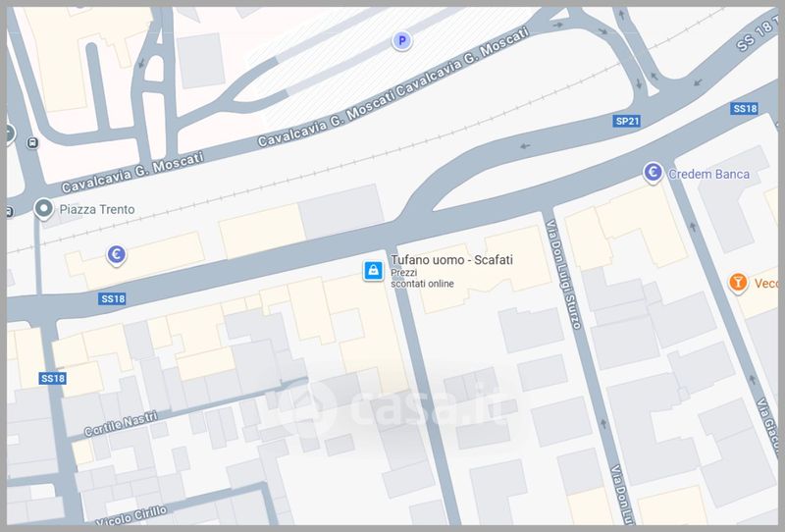Click the Credem Banca place name

(708, 175)
